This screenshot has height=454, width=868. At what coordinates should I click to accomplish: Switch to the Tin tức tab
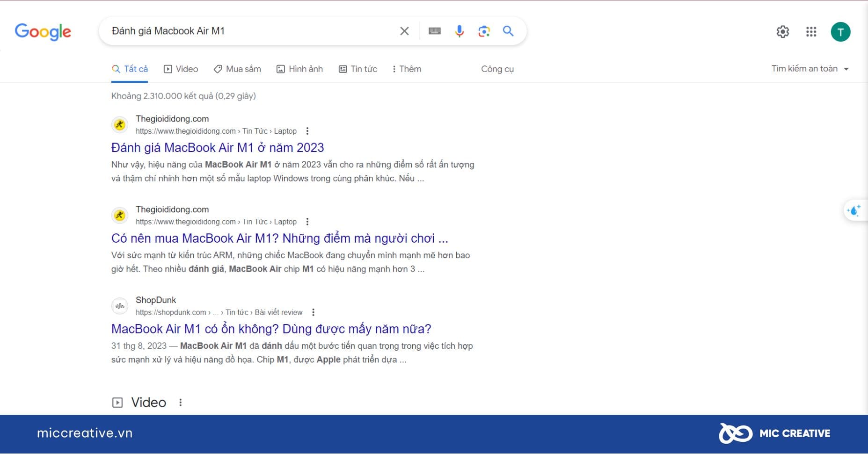(358, 69)
